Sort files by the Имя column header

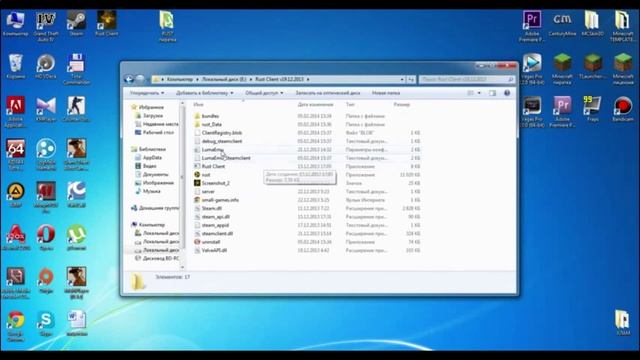coord(198,105)
